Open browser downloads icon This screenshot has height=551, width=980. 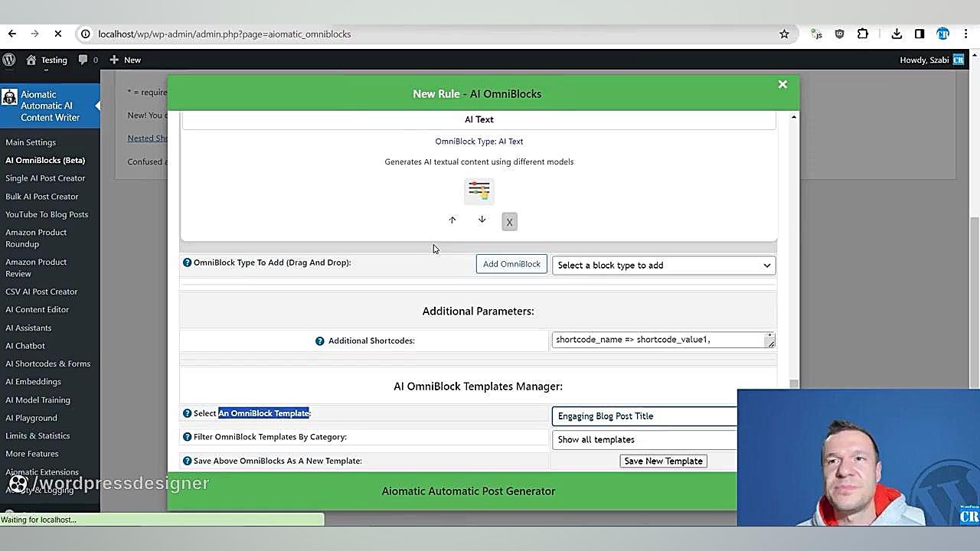(897, 34)
